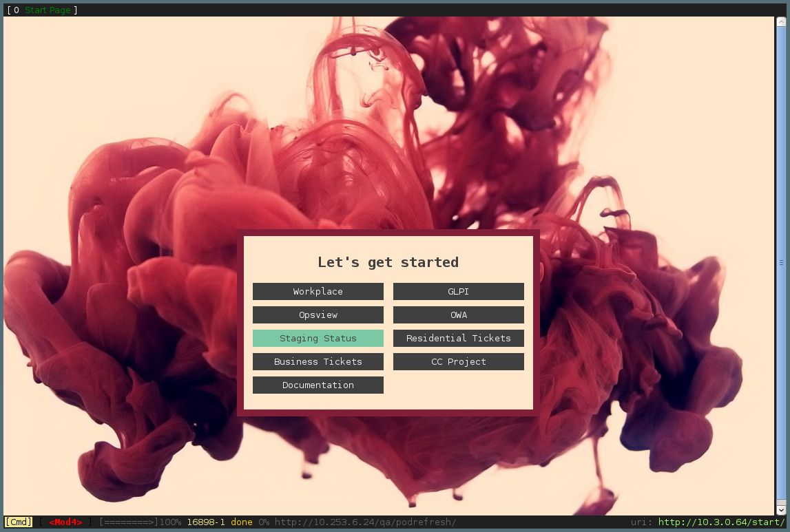790x532 pixels.
Task: Open the GLPI link
Action: (x=458, y=291)
